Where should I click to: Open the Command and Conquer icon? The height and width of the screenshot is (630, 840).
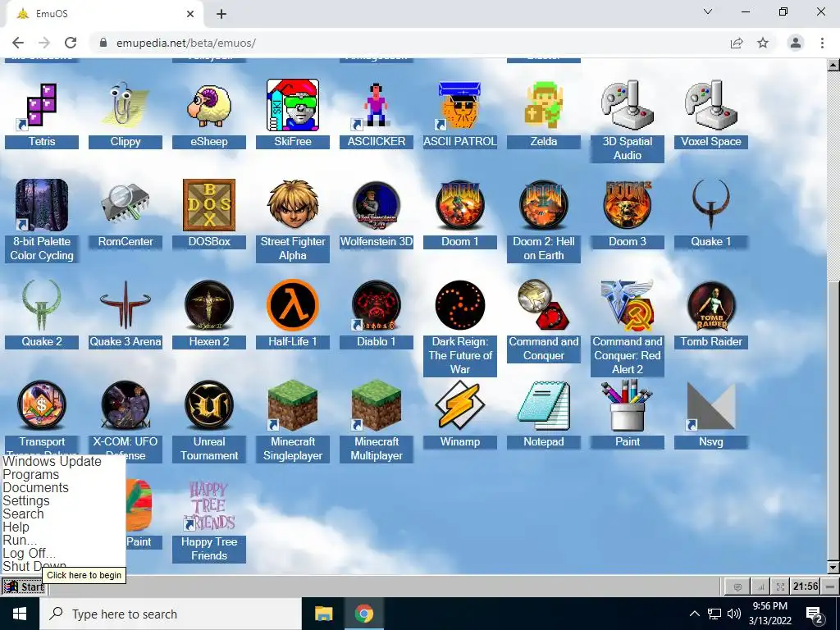543,305
